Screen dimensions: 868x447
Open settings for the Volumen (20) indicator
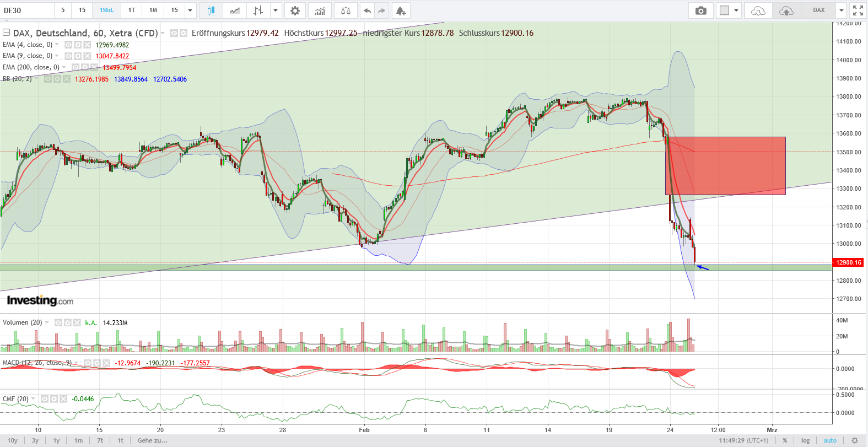click(x=67, y=322)
